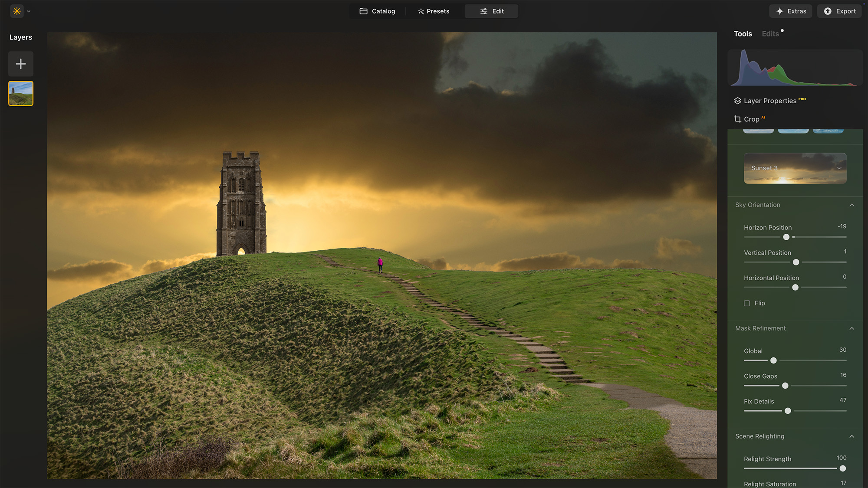Click the Crop tool icon

click(737, 119)
